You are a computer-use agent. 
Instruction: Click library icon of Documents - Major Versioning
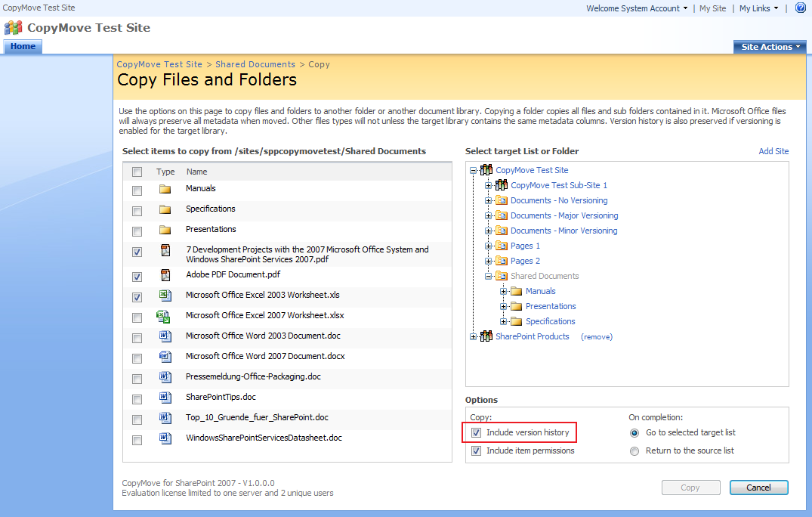coord(502,215)
